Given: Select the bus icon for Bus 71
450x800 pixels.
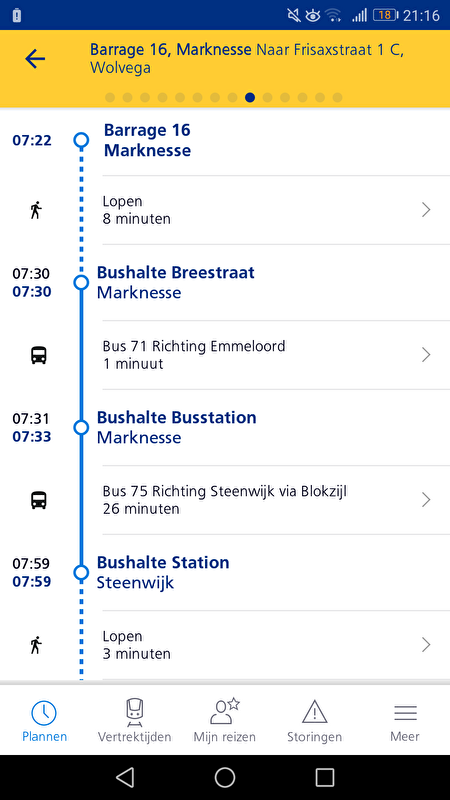Looking at the screenshot, I should 39,355.
